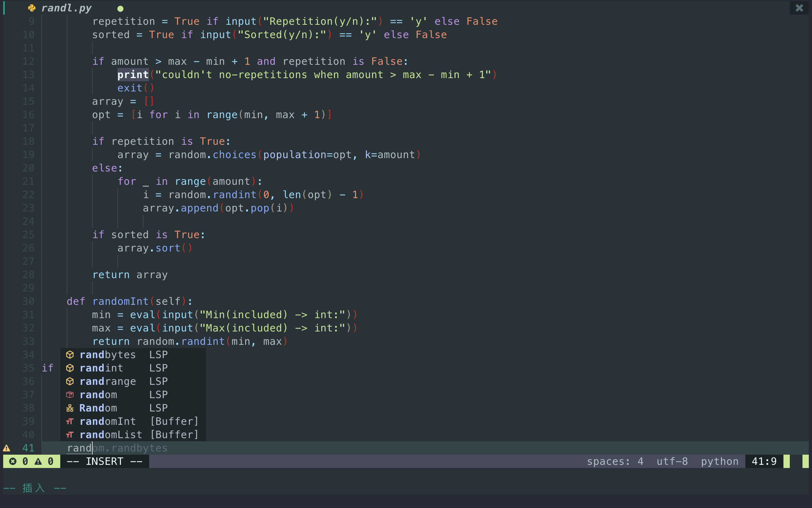Click the warning sign on line 41
The width and height of the screenshot is (812, 508).
click(x=6, y=448)
